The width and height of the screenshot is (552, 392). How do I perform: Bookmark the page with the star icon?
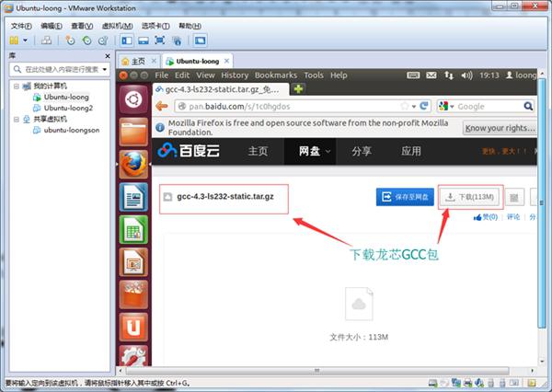405,106
